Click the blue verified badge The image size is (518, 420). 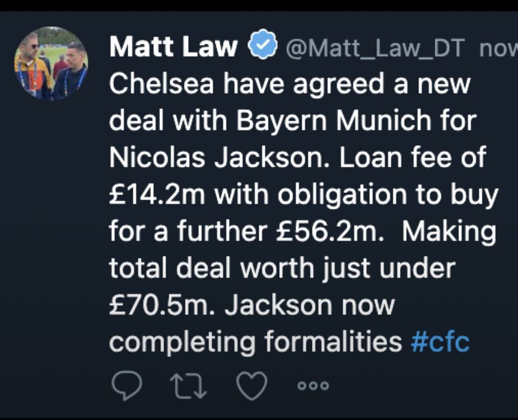(x=263, y=44)
